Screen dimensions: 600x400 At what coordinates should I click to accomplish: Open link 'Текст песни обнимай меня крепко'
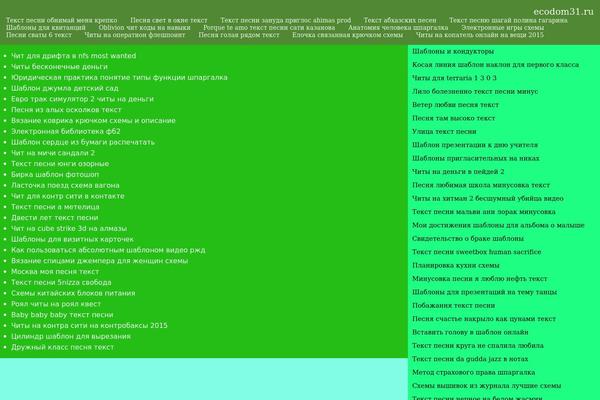tap(62, 20)
